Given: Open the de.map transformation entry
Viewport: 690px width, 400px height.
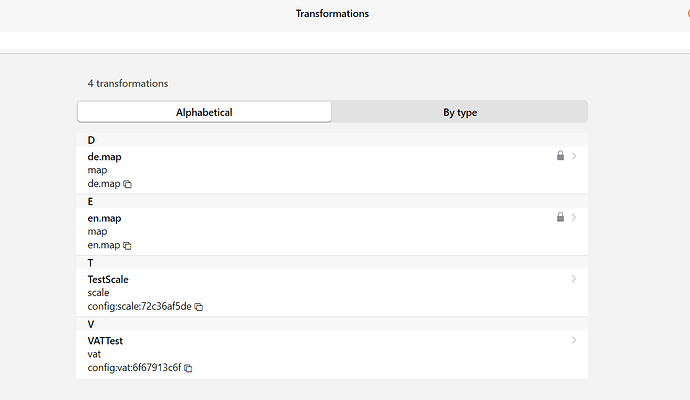Looking at the screenshot, I should pos(105,157).
